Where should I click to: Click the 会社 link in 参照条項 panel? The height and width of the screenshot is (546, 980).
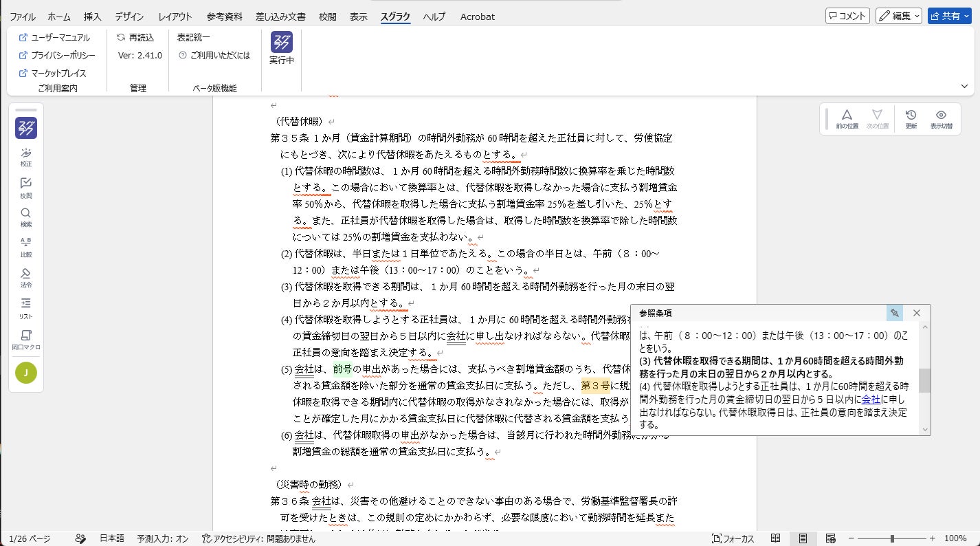tap(871, 399)
